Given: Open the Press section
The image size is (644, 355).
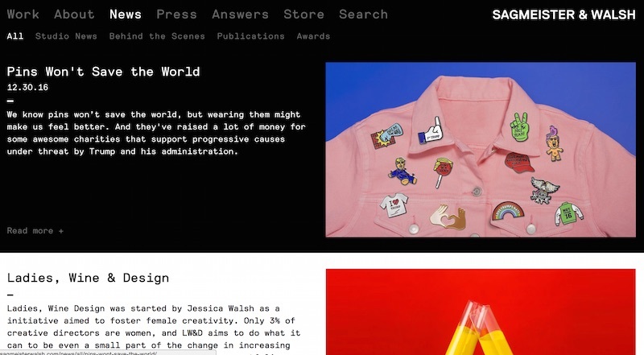Looking at the screenshot, I should (176, 14).
